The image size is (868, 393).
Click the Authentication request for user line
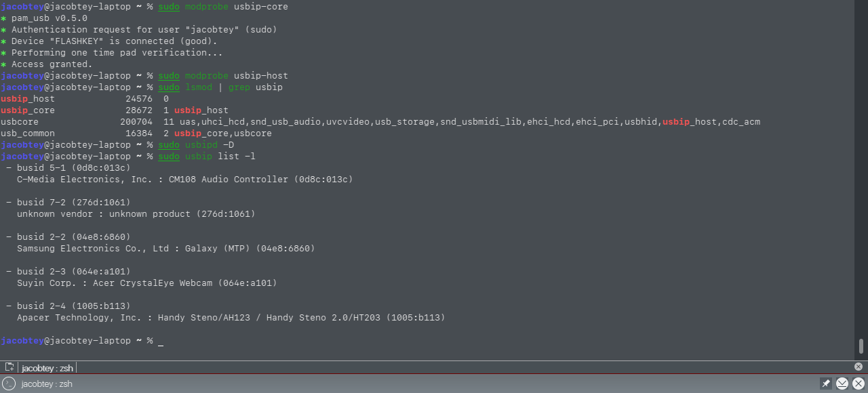pyautogui.click(x=139, y=30)
